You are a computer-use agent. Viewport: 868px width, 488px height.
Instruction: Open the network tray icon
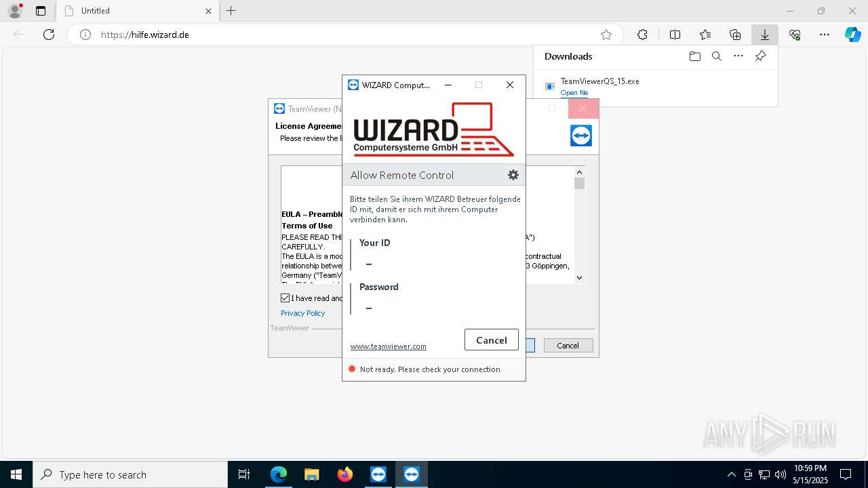click(x=764, y=474)
